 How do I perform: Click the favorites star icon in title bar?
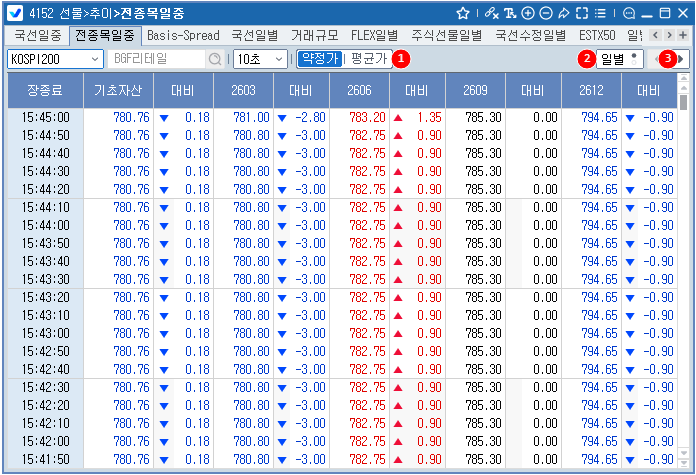(463, 14)
